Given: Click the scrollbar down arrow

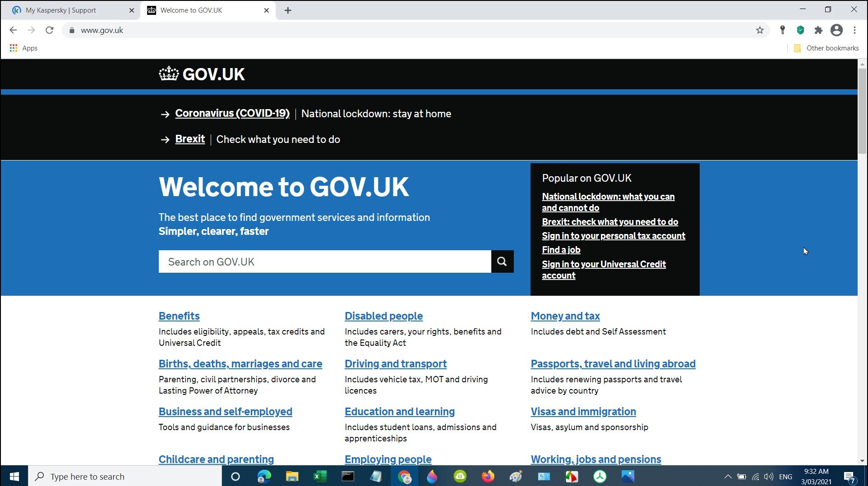Looking at the screenshot, I should tap(862, 461).
